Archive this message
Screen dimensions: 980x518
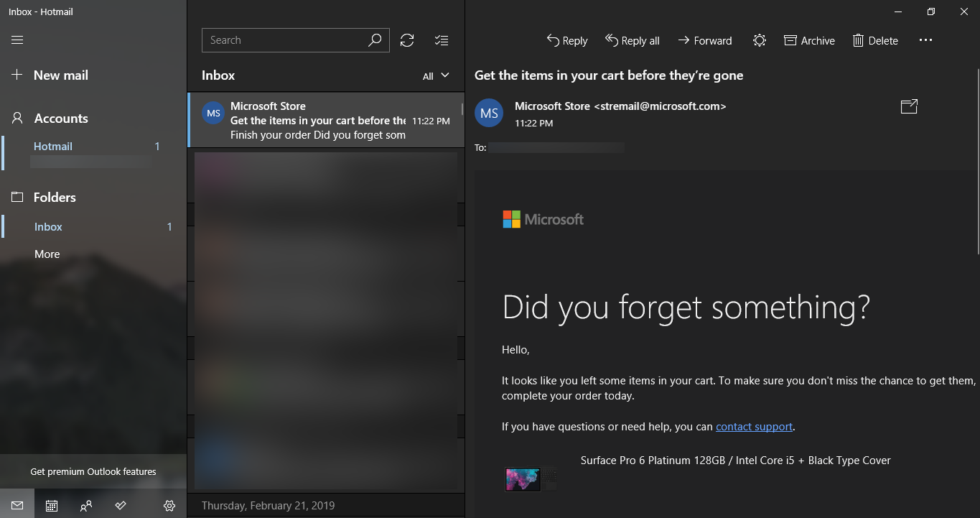click(x=809, y=41)
